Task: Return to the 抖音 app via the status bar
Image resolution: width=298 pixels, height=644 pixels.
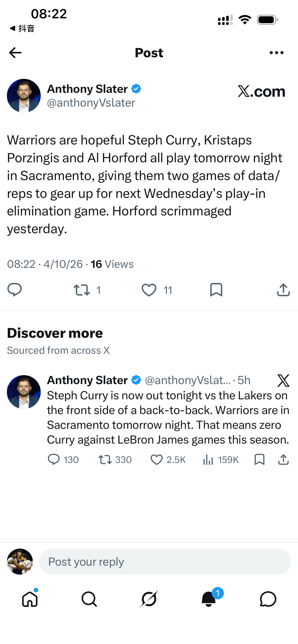Action: [x=22, y=28]
